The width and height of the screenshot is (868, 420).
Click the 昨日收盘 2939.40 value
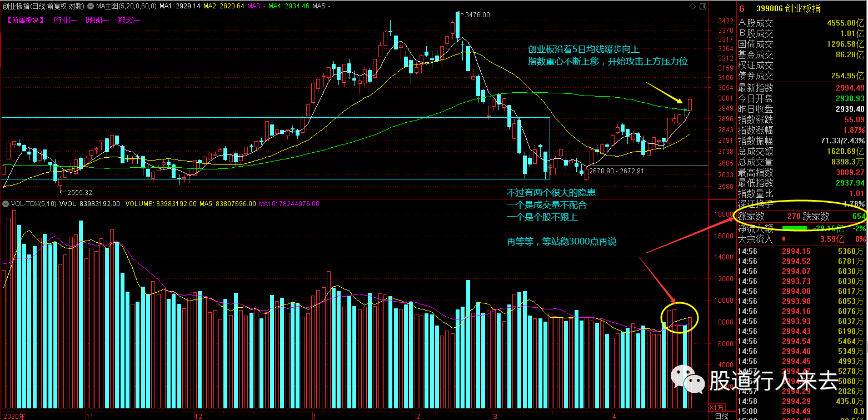pos(850,109)
